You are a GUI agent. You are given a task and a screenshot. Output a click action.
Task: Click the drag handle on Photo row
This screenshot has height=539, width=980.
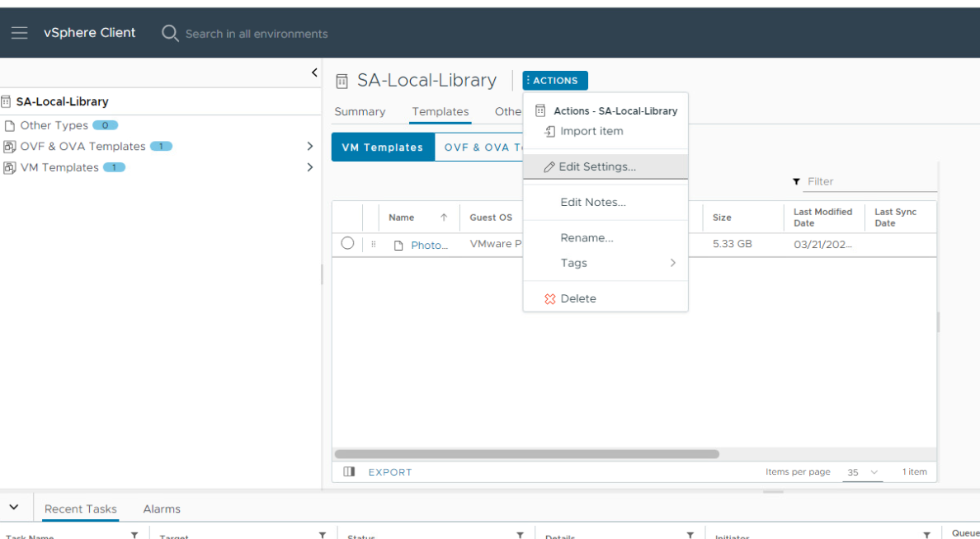373,244
